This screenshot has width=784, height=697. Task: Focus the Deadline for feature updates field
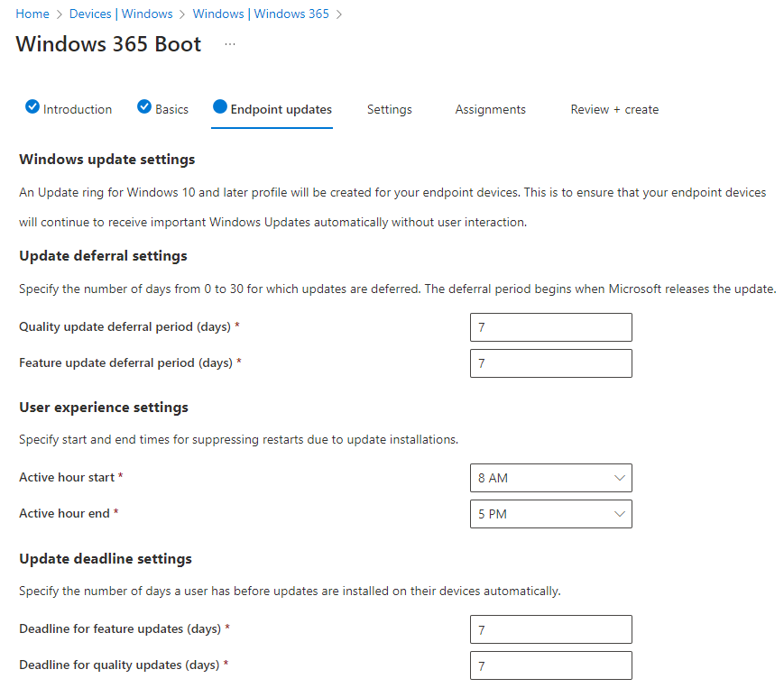tap(550, 629)
